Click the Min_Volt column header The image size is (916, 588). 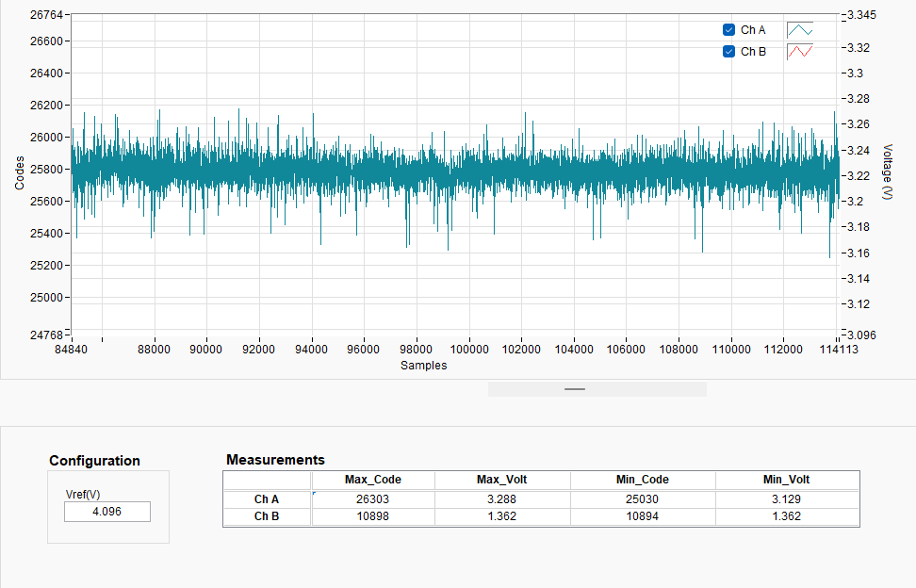(786, 480)
